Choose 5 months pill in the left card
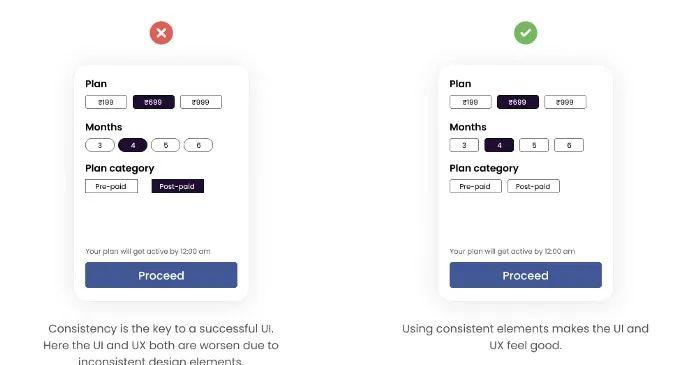The width and height of the screenshot is (700, 365). point(166,145)
